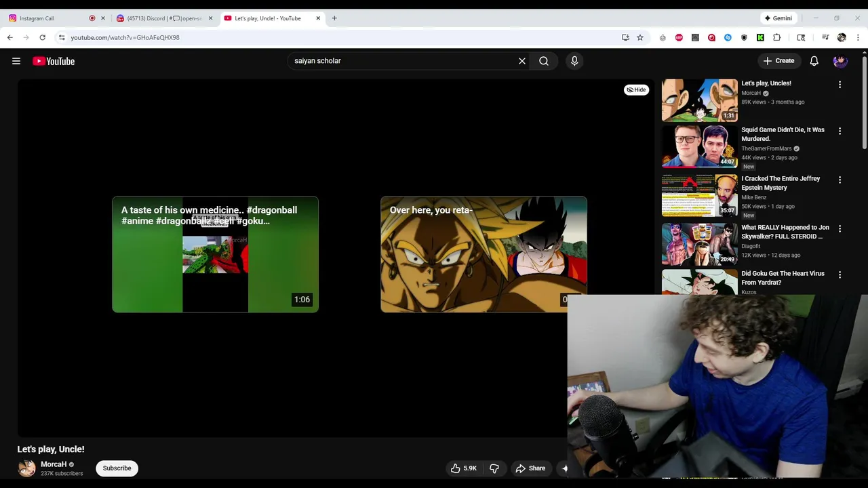Screen dimensions: 868x488
Task: Open Chrome media controls icon
Action: (x=825, y=37)
